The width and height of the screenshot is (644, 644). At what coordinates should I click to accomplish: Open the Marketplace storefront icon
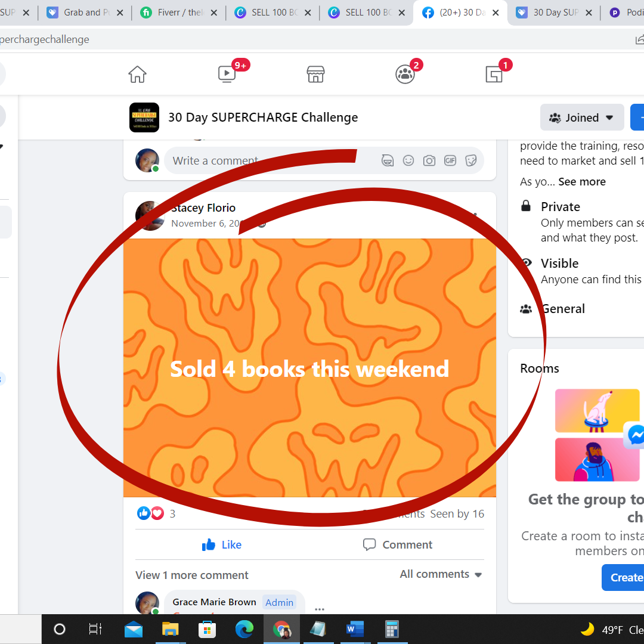pyautogui.click(x=315, y=74)
